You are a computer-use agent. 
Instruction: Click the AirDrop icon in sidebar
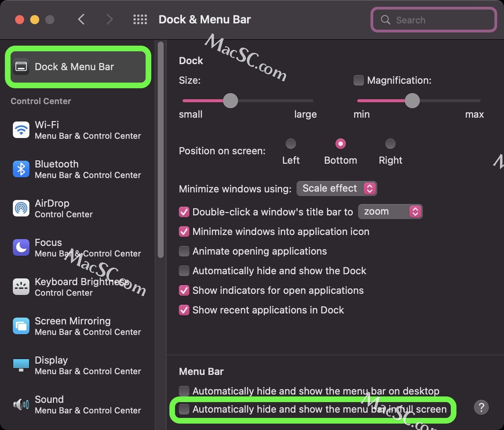pyautogui.click(x=21, y=208)
